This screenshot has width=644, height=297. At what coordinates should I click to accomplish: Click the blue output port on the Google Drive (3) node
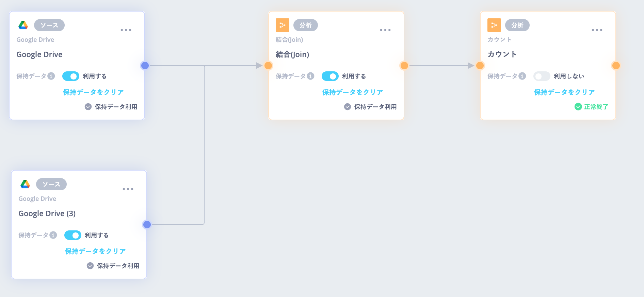tap(147, 225)
